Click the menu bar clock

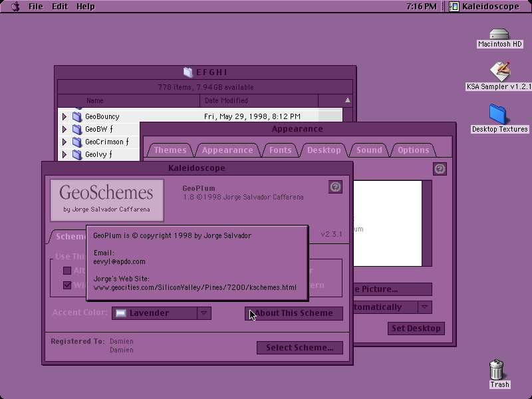point(422,7)
